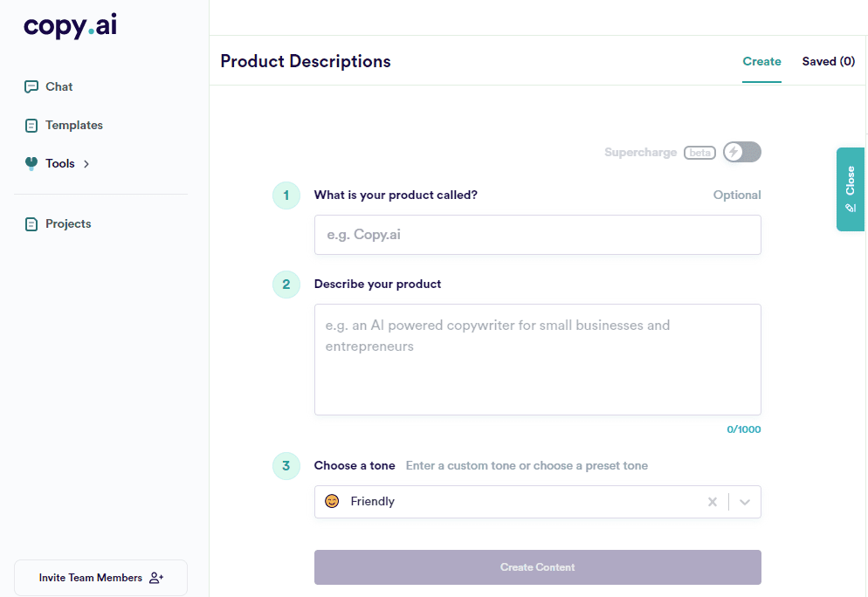The width and height of the screenshot is (868, 597).
Task: Click the Describe your product text area
Action: 537,360
